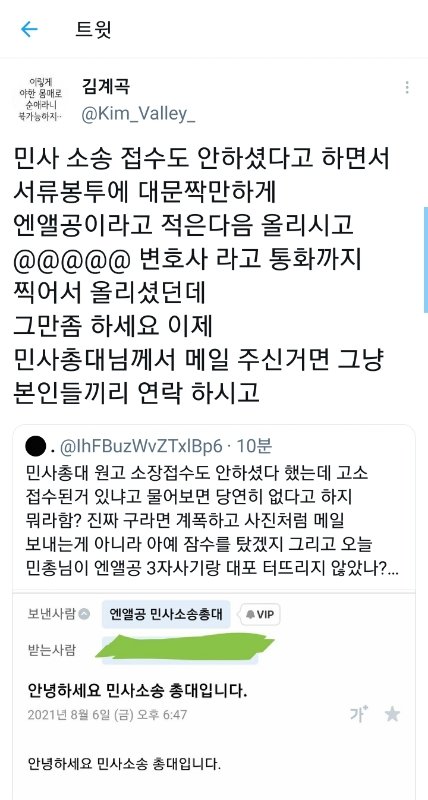Open the tweet's three-dot options menu
Viewport: 428px width, 800px height.
point(407,88)
